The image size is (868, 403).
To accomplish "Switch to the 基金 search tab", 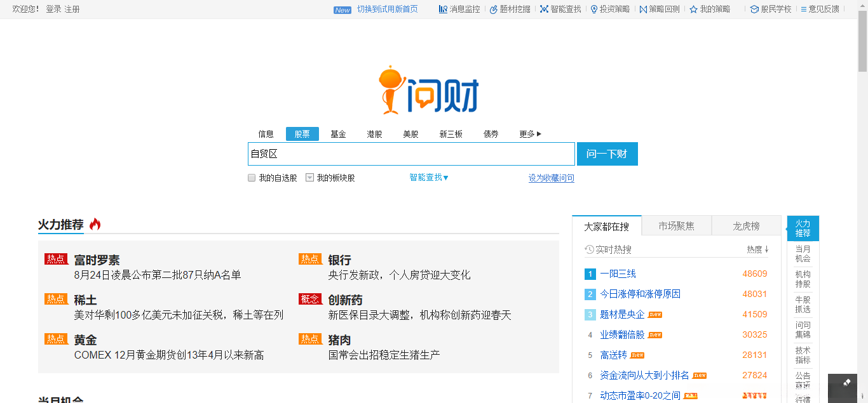I will pyautogui.click(x=338, y=134).
